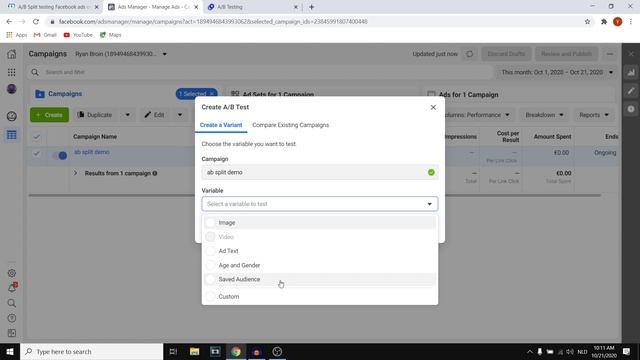
Task: Open the ab split demo campaign link
Action: (91, 152)
